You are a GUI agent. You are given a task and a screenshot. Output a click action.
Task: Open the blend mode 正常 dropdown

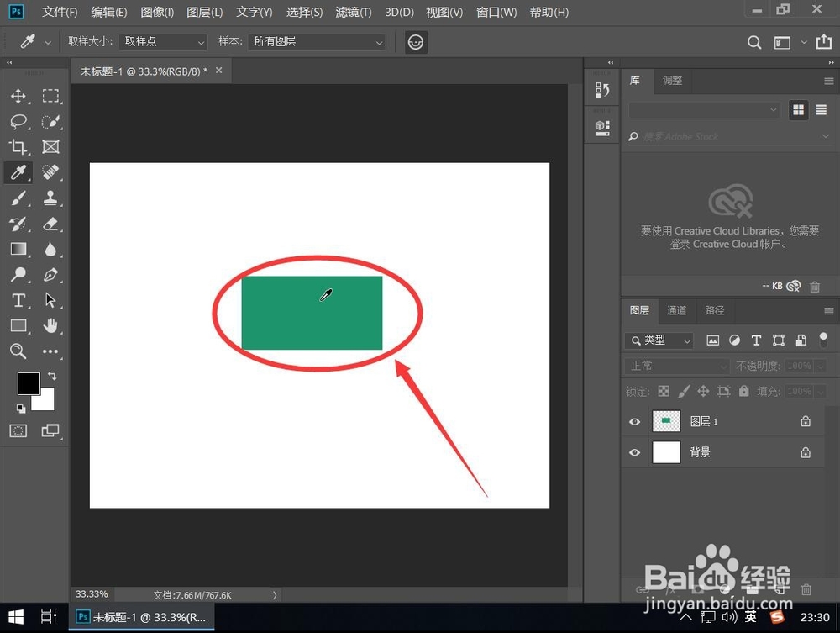coord(676,366)
